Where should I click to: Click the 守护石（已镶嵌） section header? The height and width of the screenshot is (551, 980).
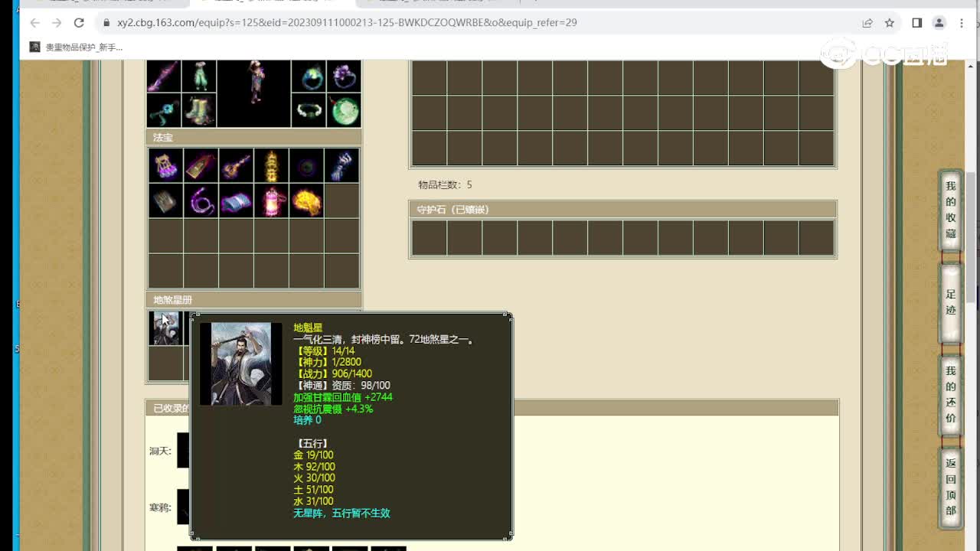622,210
